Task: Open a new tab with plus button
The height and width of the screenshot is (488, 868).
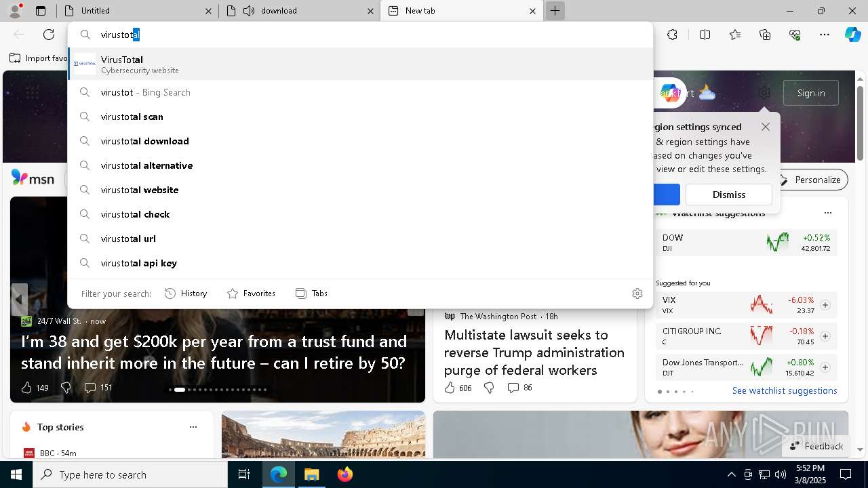Action: (x=555, y=11)
